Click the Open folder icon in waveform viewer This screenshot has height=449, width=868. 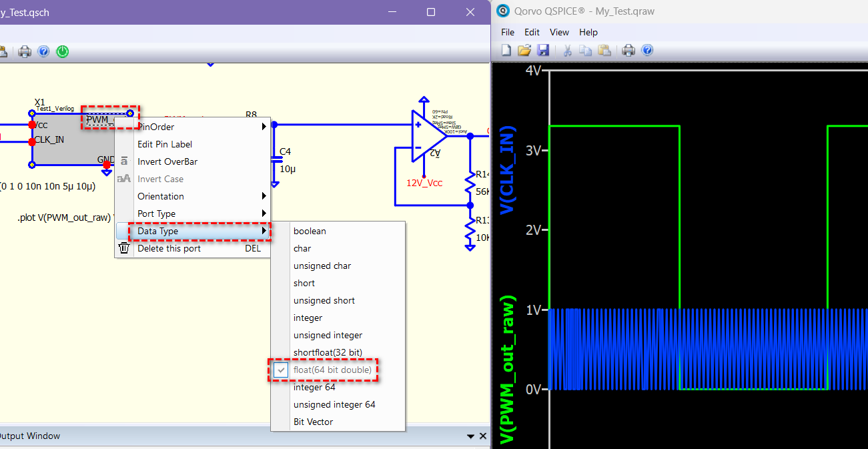[x=524, y=50]
